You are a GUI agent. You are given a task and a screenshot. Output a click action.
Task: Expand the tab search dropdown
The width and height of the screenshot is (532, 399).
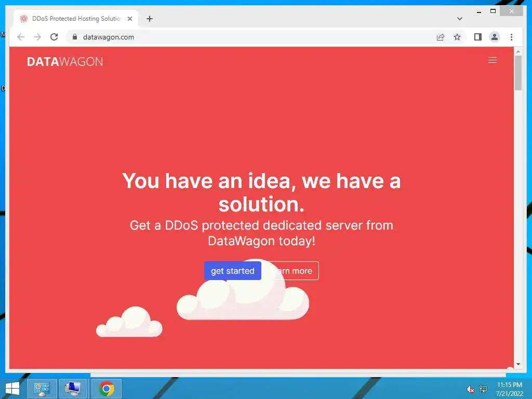[x=459, y=19]
